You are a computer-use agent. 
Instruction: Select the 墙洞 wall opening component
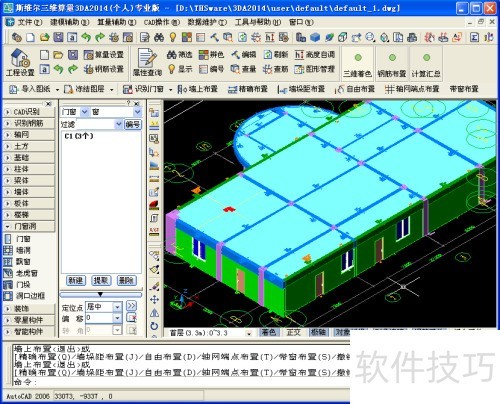click(17, 250)
